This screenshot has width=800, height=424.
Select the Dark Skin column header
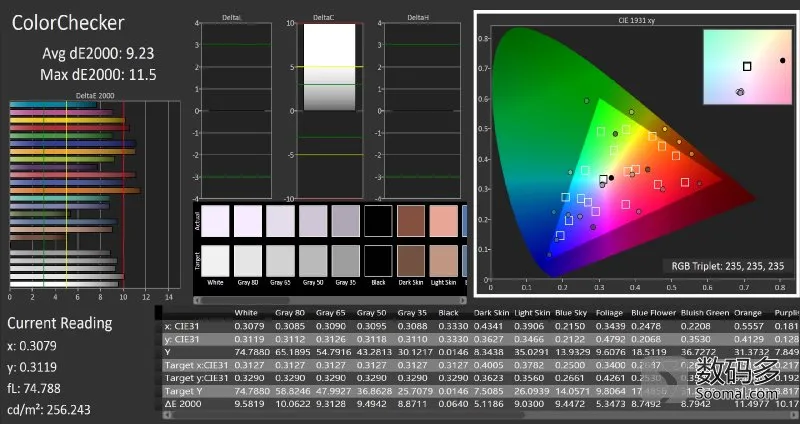[x=491, y=313]
